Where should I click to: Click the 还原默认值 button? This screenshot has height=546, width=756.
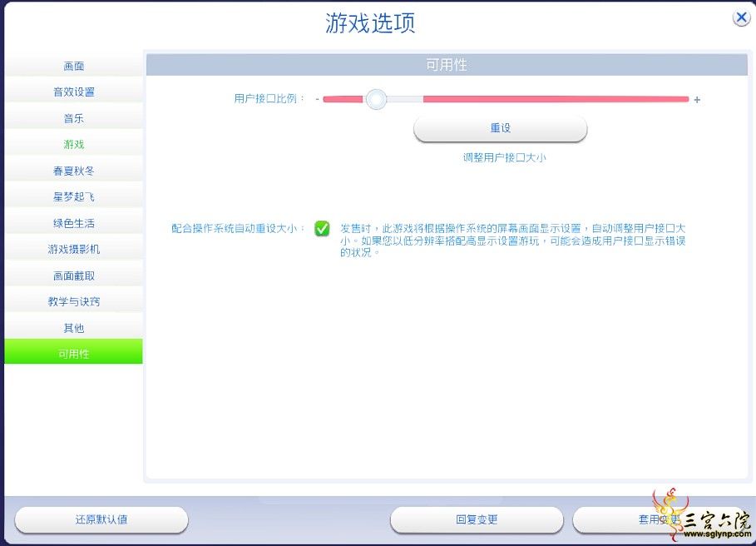[101, 519]
